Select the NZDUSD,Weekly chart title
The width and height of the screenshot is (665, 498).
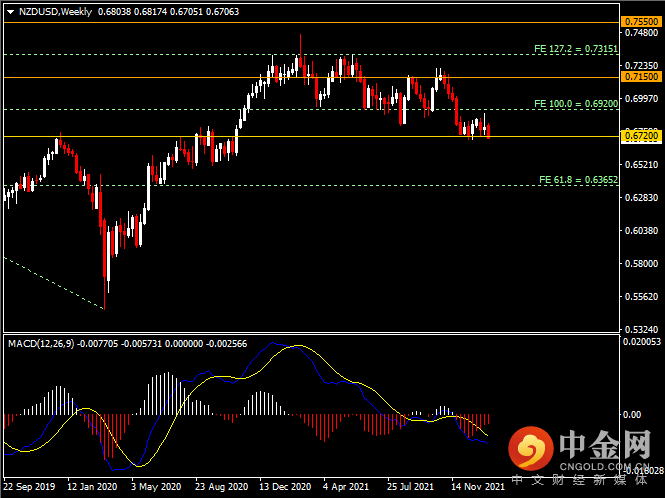(x=55, y=12)
